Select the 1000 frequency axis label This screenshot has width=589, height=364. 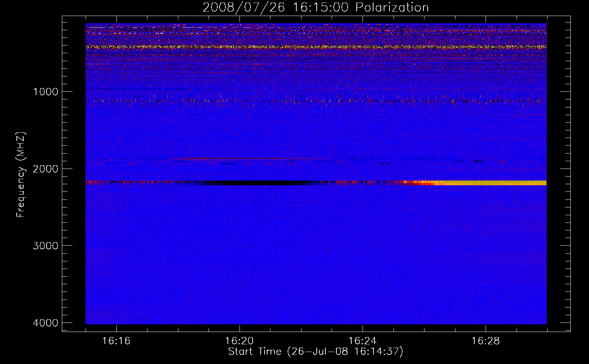click(x=46, y=91)
